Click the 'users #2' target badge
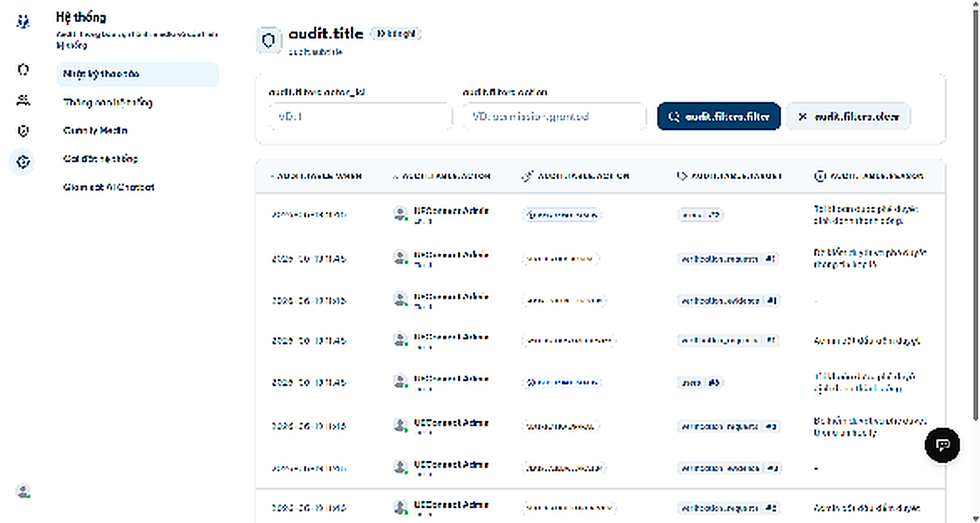Image resolution: width=980 pixels, height=523 pixels. point(700,215)
